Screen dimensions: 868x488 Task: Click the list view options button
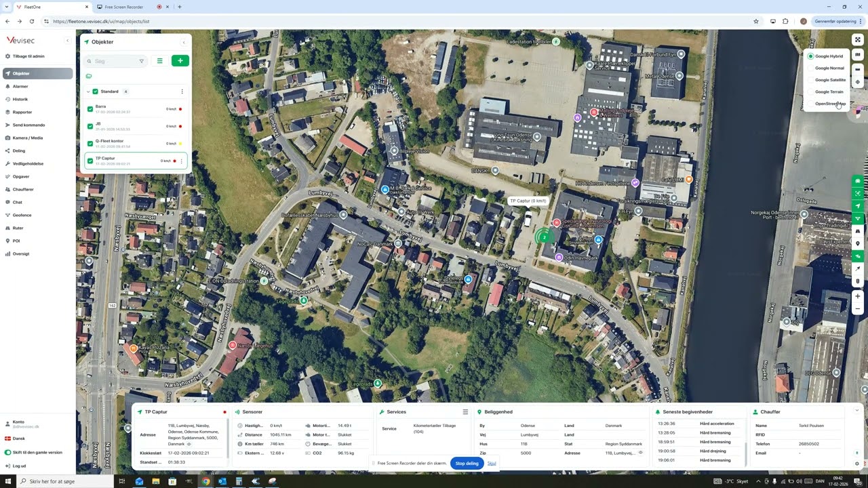click(160, 61)
